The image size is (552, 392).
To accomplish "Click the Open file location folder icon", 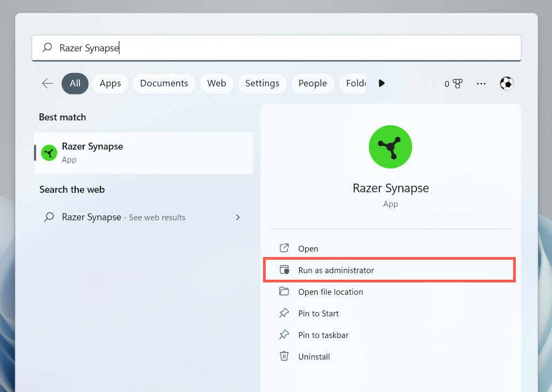I will pos(284,292).
